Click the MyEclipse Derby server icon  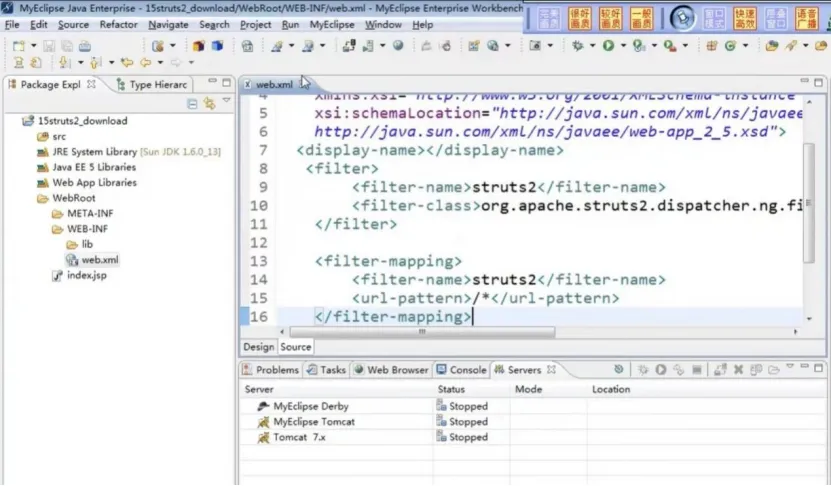tap(263, 406)
